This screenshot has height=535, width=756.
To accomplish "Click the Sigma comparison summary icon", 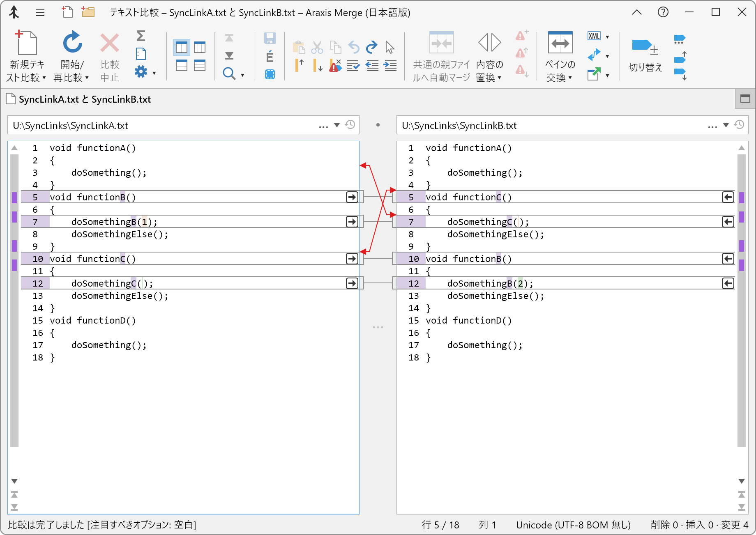I will point(141,36).
